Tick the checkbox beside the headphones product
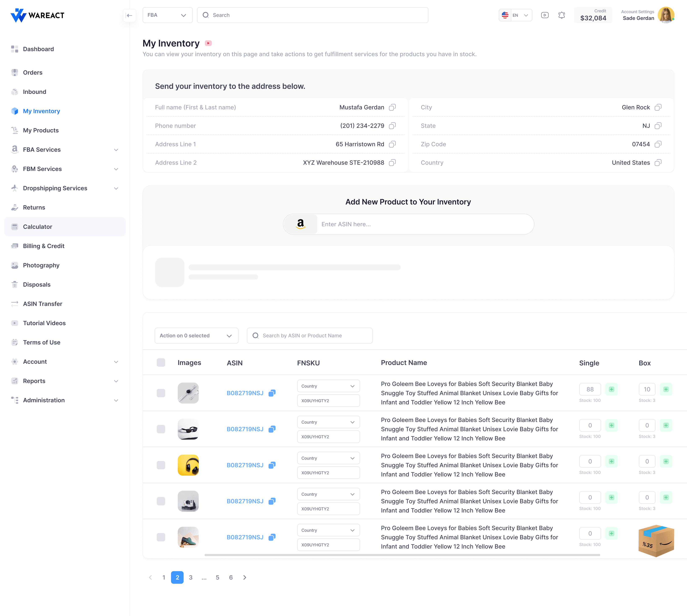687x616 pixels. pos(161,465)
